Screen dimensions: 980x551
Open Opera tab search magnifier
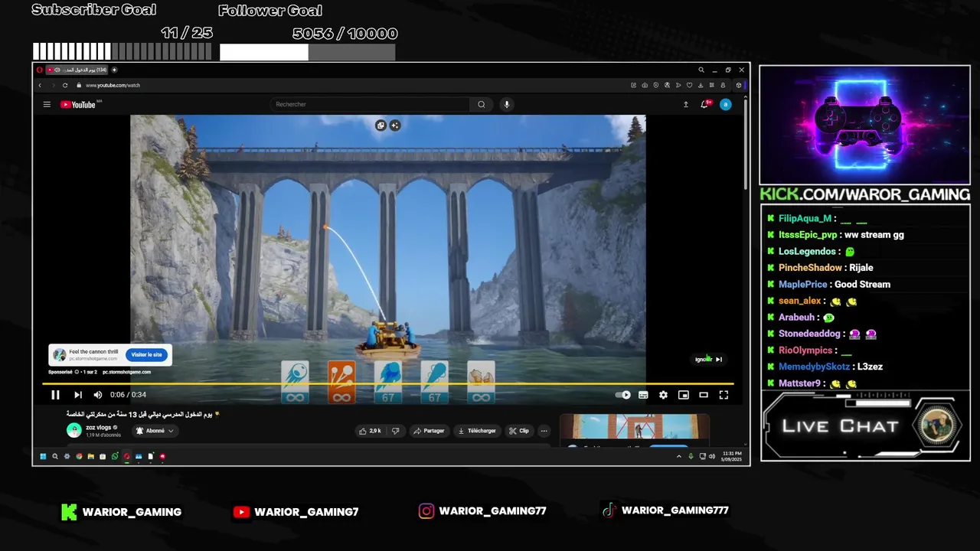point(701,70)
